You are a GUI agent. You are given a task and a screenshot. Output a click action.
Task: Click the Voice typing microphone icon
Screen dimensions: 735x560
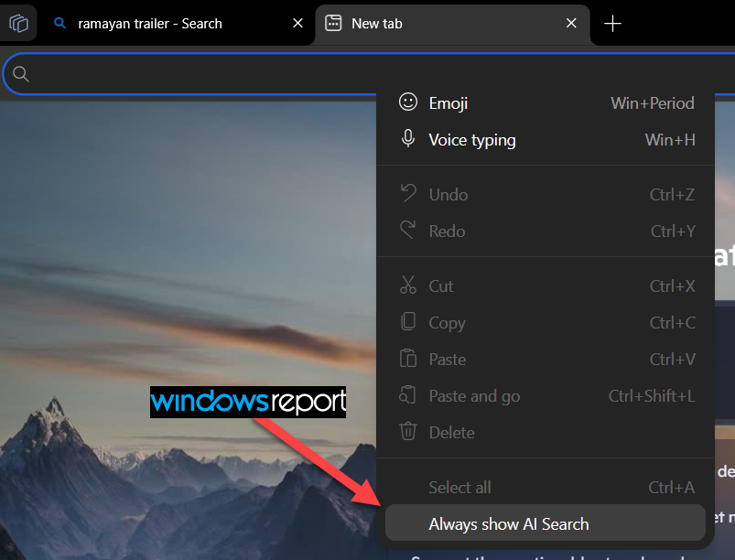point(408,139)
